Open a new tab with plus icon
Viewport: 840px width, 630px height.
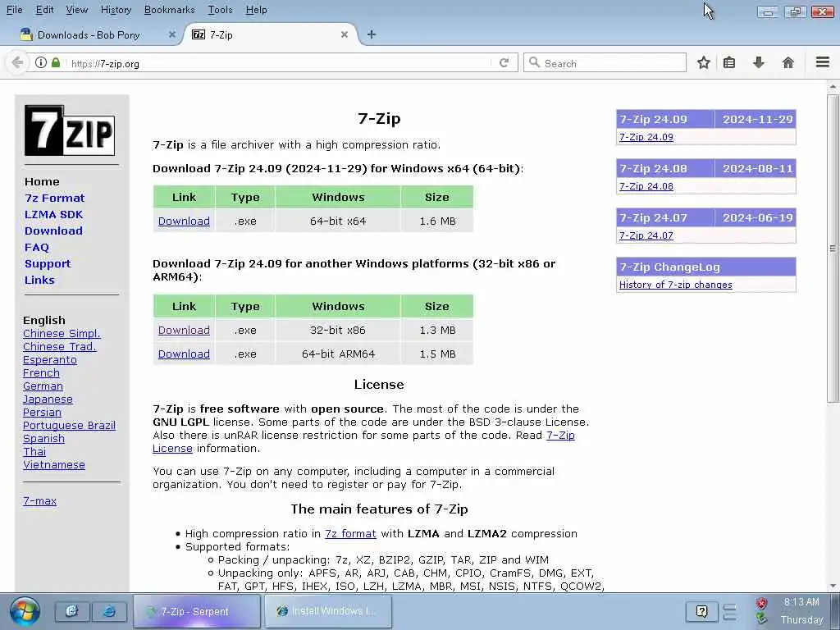[372, 34]
